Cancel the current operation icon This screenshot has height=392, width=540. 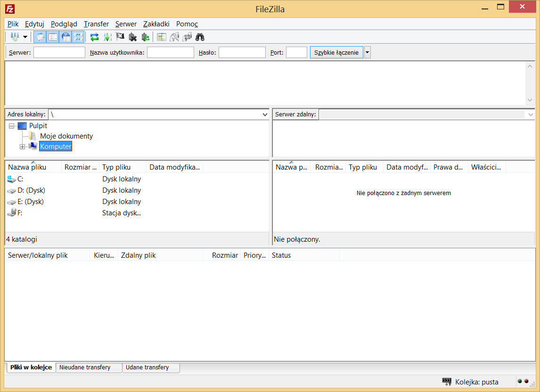point(120,37)
